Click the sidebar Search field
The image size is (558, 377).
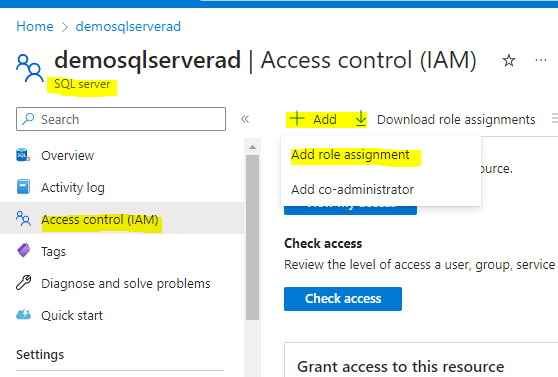point(121,119)
